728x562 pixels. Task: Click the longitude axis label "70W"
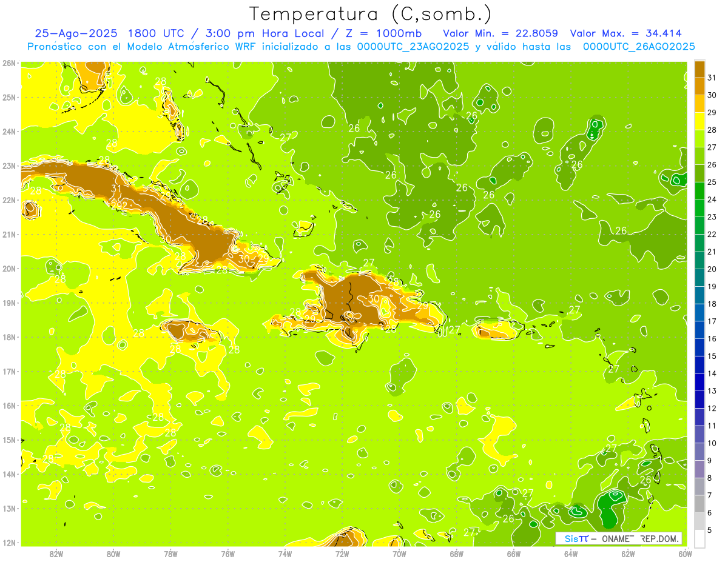tap(399, 554)
